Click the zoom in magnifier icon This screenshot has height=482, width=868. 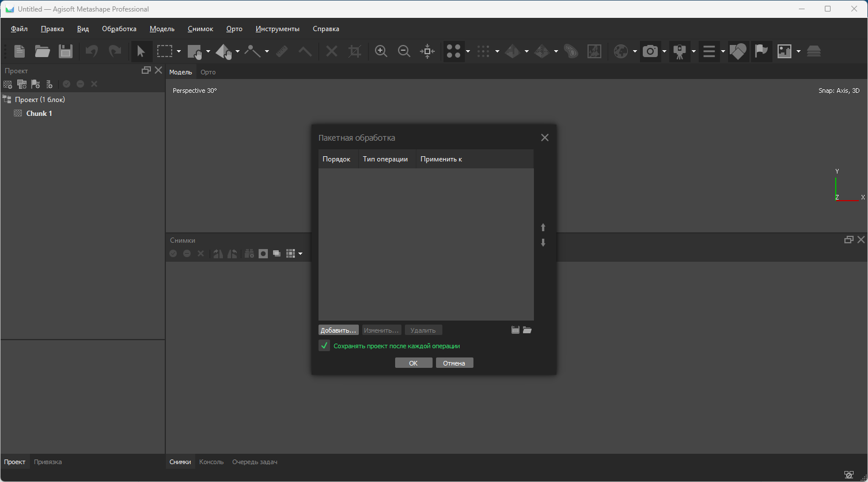point(381,51)
